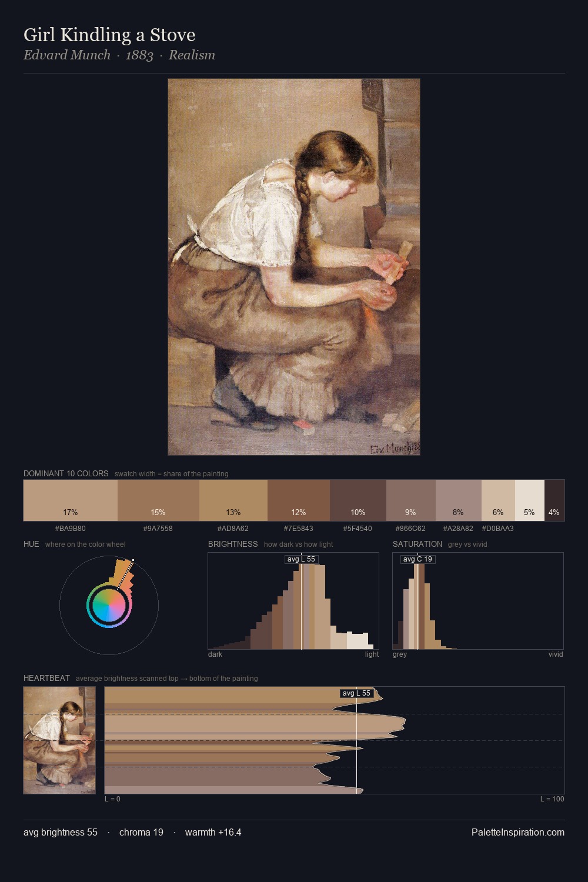588x882 pixels.
Task: Click the 'warmth +16.4' footer stat
Action: point(213,832)
